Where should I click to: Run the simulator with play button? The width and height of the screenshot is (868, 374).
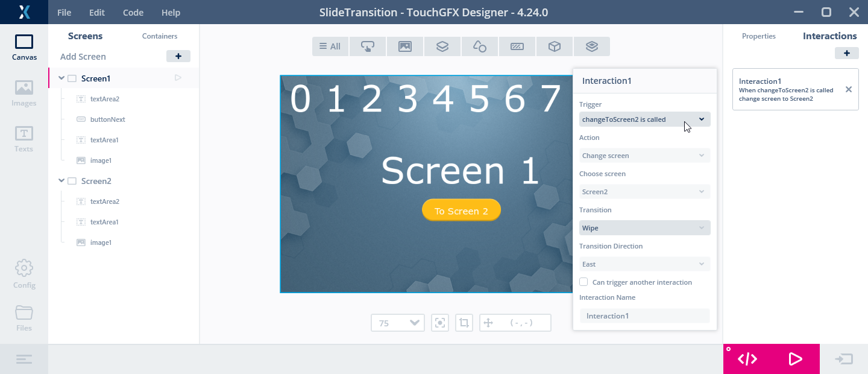click(795, 359)
